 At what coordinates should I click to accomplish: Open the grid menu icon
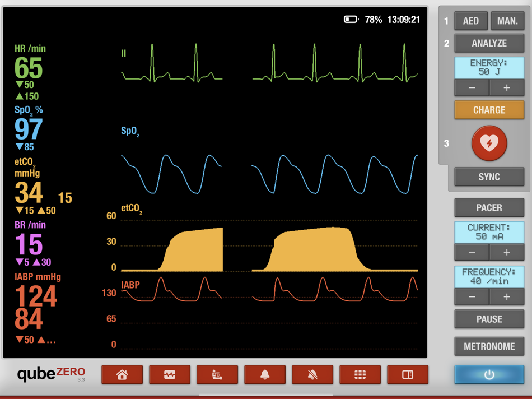click(x=360, y=374)
